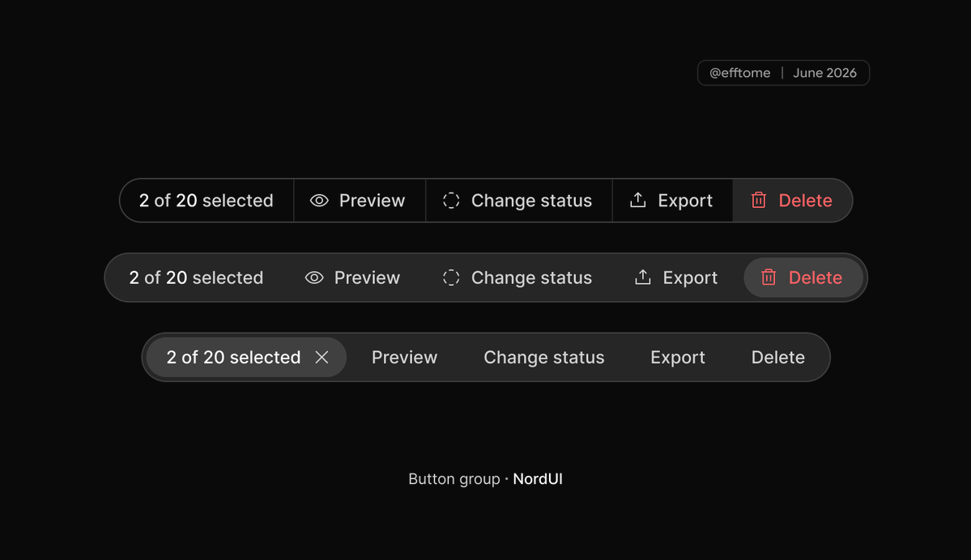The width and height of the screenshot is (971, 560).
Task: Click the Export label in the top bar
Action: 685,201
